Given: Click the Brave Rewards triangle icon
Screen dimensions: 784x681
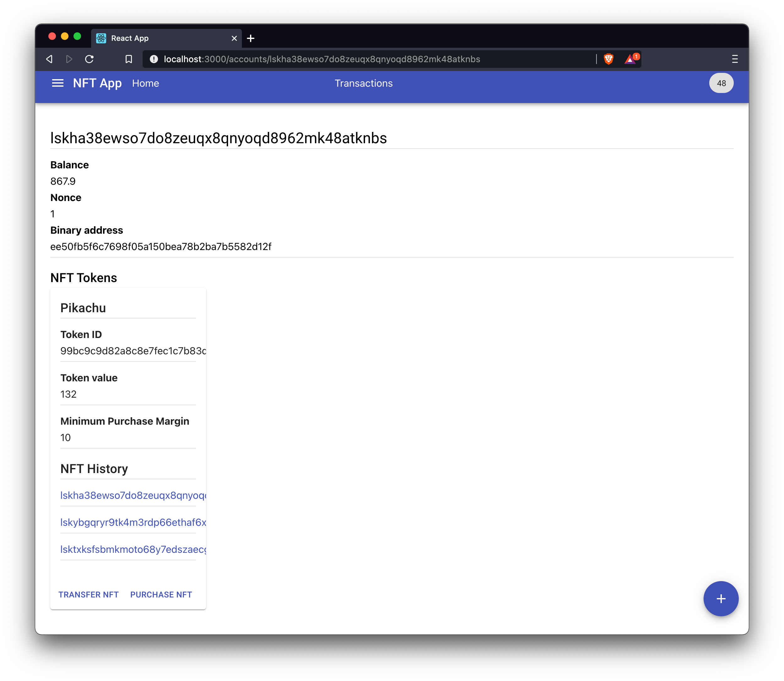Looking at the screenshot, I should [x=630, y=59].
